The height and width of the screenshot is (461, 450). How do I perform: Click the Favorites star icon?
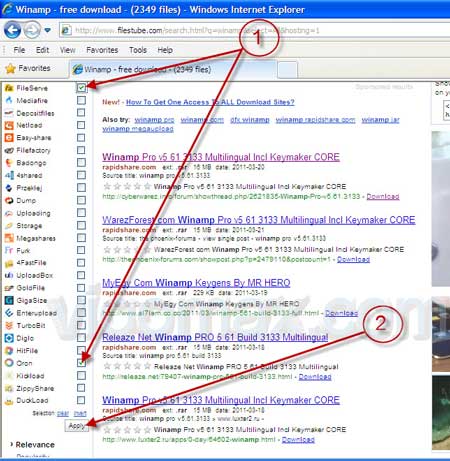tap(11, 69)
